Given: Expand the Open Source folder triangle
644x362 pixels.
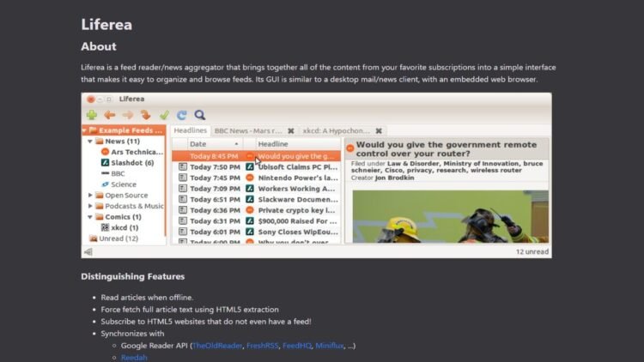Looking at the screenshot, I should tap(90, 196).
